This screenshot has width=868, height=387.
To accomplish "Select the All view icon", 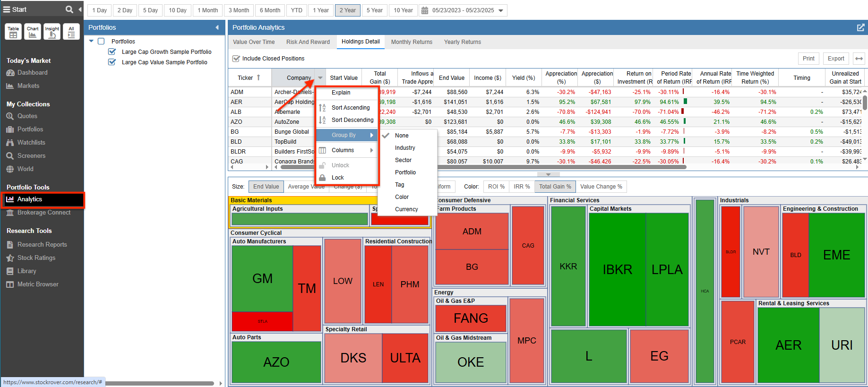I will click(x=71, y=32).
